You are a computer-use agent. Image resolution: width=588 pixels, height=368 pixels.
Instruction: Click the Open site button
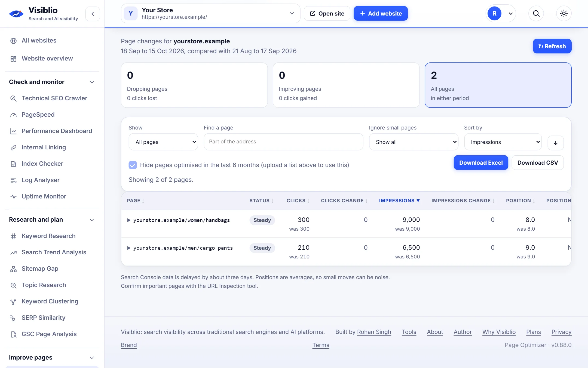click(327, 13)
